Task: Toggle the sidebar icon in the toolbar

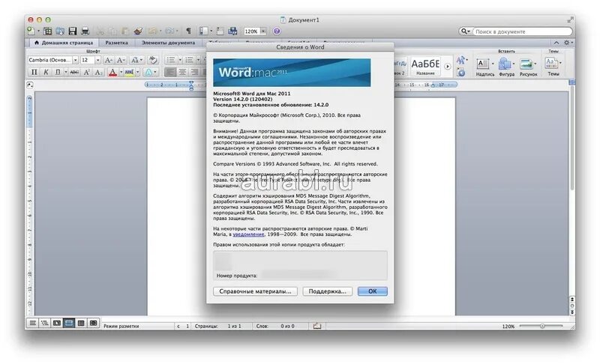Action: tap(203, 31)
